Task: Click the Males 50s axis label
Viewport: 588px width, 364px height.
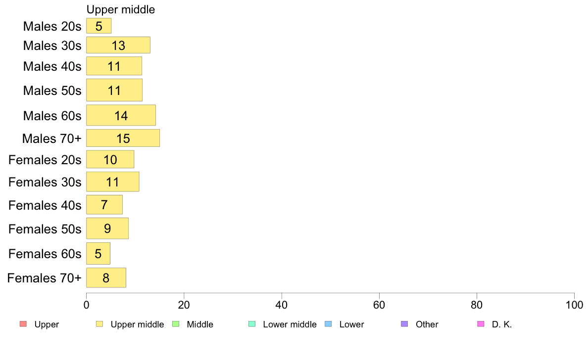Action: click(52, 91)
